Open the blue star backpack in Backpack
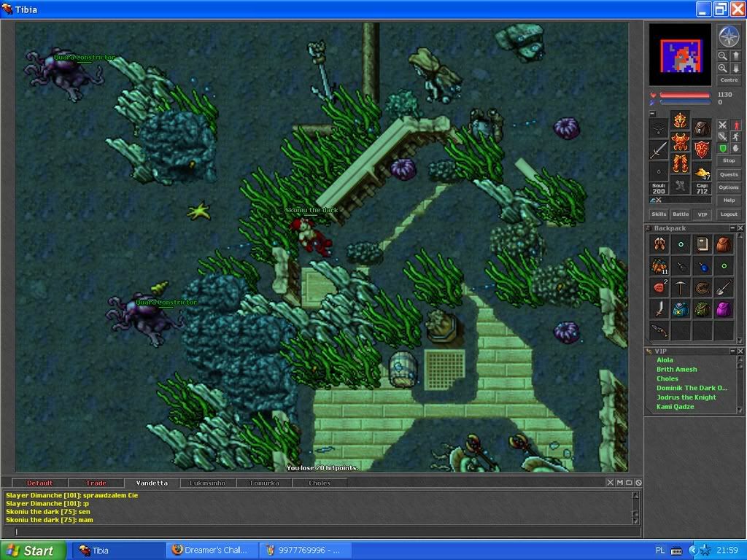 (x=681, y=309)
